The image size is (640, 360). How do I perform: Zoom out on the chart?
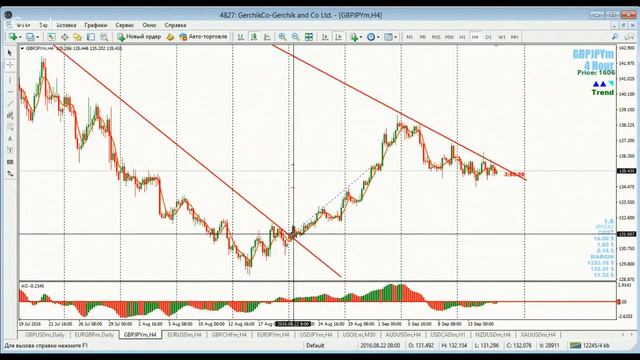tap(296, 37)
